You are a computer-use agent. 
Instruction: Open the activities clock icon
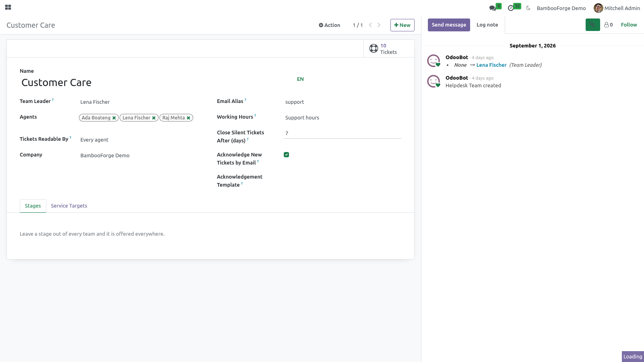pos(511,8)
